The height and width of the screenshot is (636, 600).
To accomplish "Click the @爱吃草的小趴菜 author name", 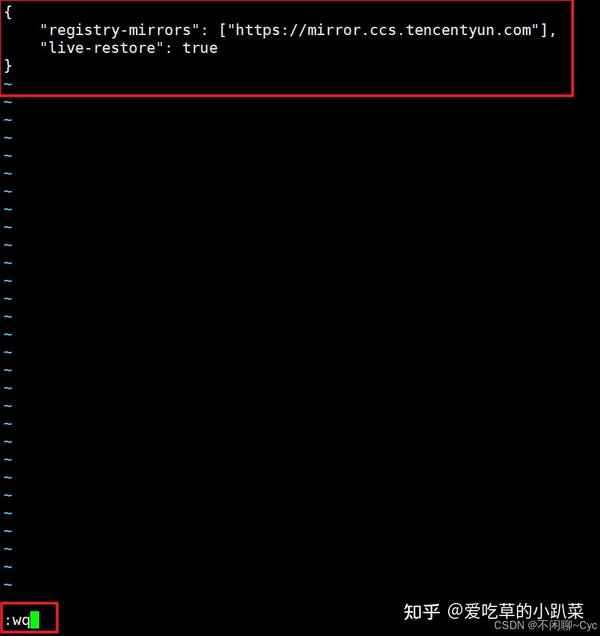I will [x=515, y=612].
